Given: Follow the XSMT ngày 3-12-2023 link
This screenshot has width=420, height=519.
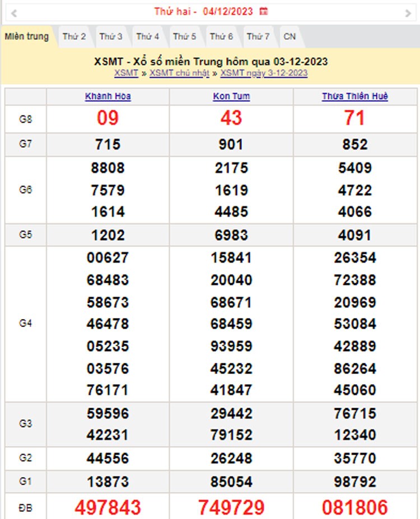Looking at the screenshot, I should tap(264, 73).
